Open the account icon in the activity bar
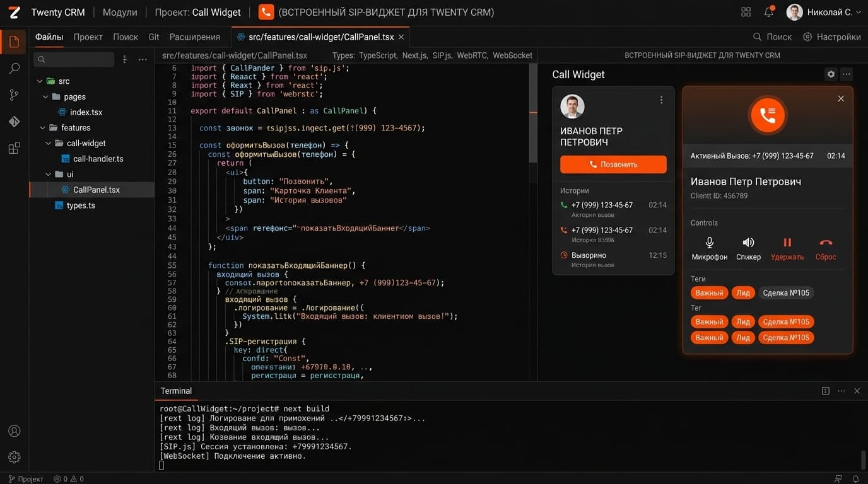Screen dimensions: 868x484 [14, 431]
